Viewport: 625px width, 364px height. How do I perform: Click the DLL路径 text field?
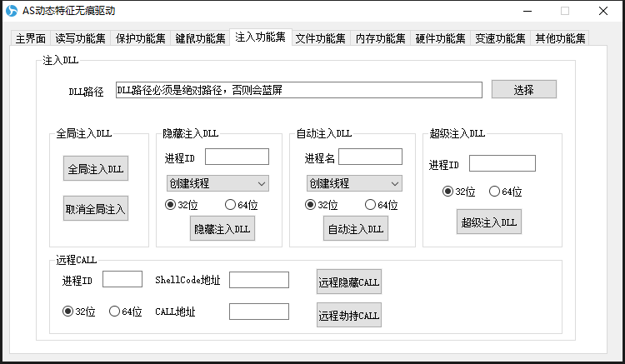coord(298,90)
